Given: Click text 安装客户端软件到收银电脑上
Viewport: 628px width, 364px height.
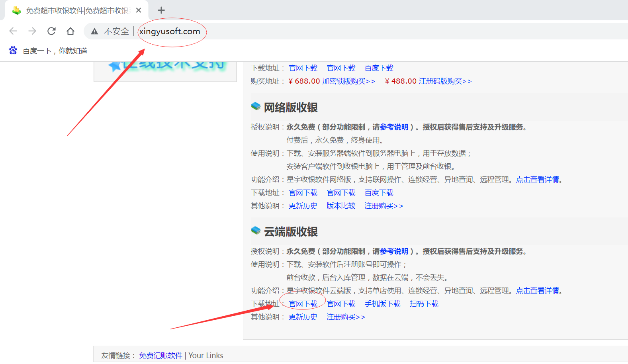Looking at the screenshot, I should coord(333,166).
